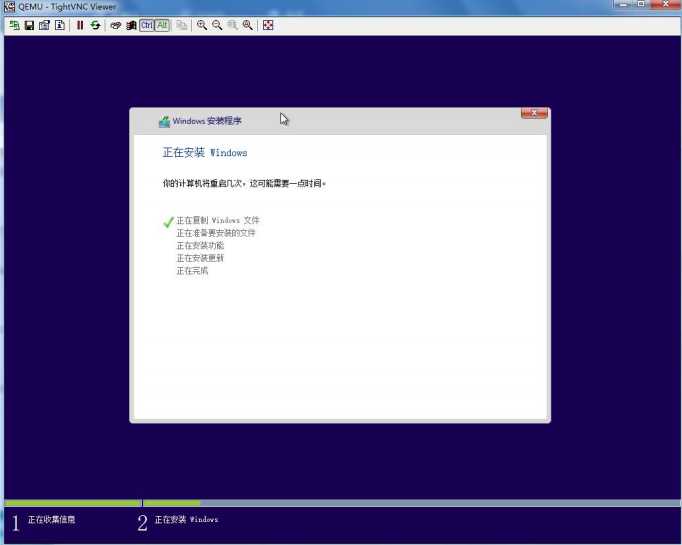Viewport: 682px width, 545px height.
Task: Zoom the remote view to fit
Action: (x=248, y=25)
